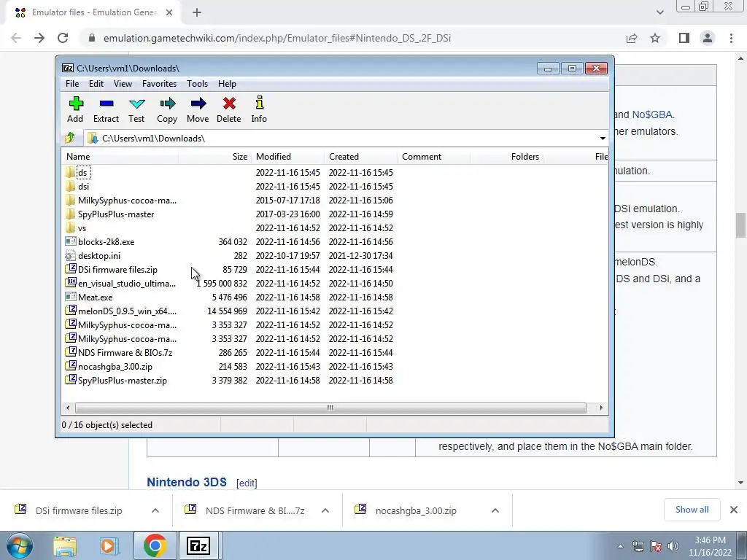Image resolution: width=747 pixels, height=560 pixels.
Task: Open Windows Media Player taskbar icon
Action: tap(109, 545)
